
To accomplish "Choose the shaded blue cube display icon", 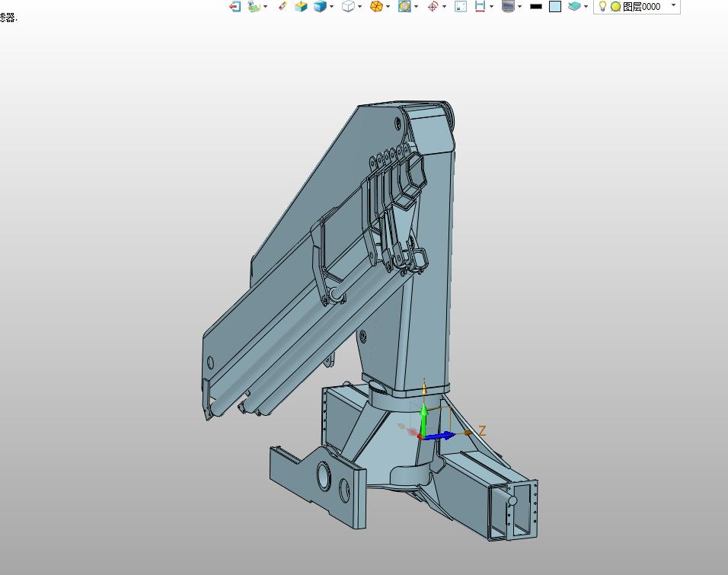I will 320,7.
